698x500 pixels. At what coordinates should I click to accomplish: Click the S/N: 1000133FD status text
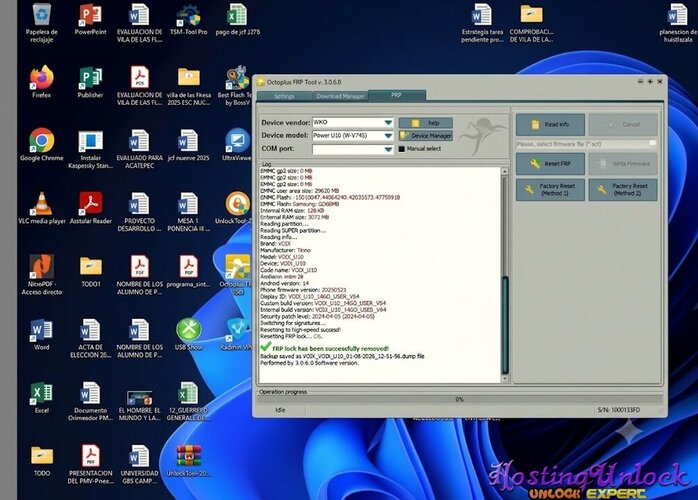618,410
